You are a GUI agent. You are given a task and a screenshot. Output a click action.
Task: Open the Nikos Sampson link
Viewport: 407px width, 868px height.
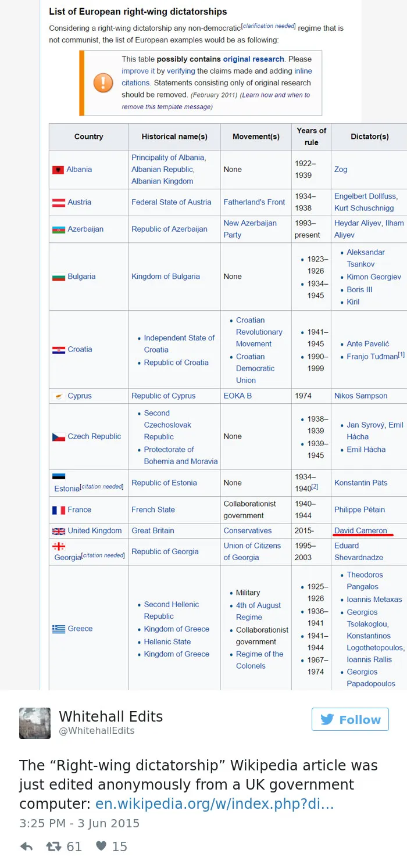tap(360, 396)
